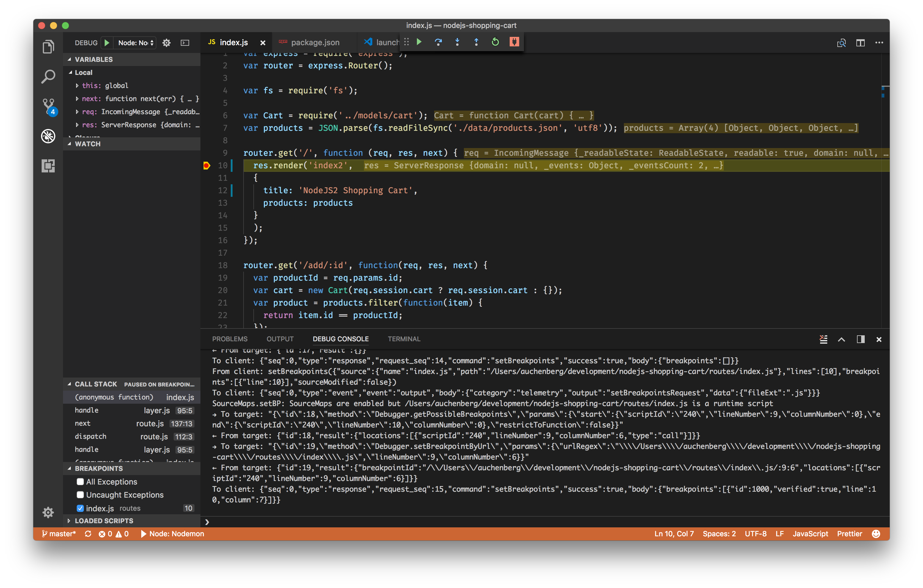Screen dimensions: 923x588
Task: Open the Debug Console from sidebar header
Action: tap(185, 43)
